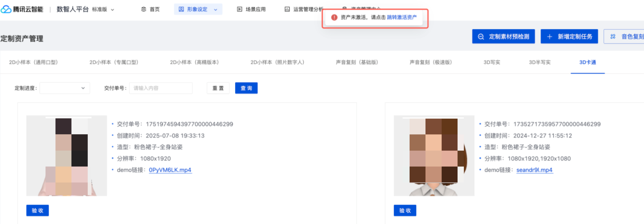The width and height of the screenshot is (644, 224).
Task: Click the magnifier icon on 定制素材预检测
Action: [x=481, y=37]
